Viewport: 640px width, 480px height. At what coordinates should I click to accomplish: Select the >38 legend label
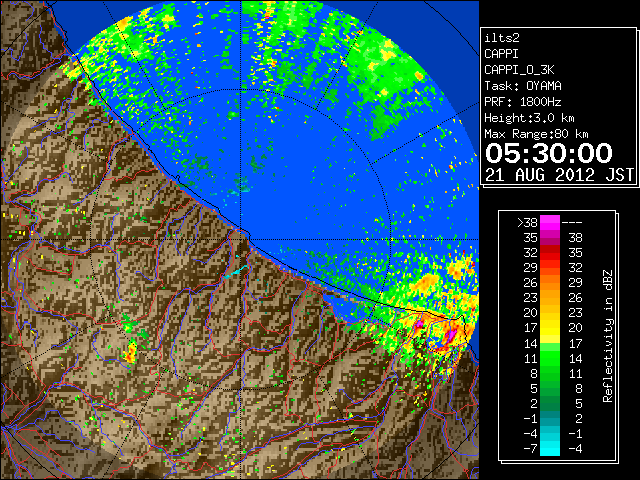[527, 222]
